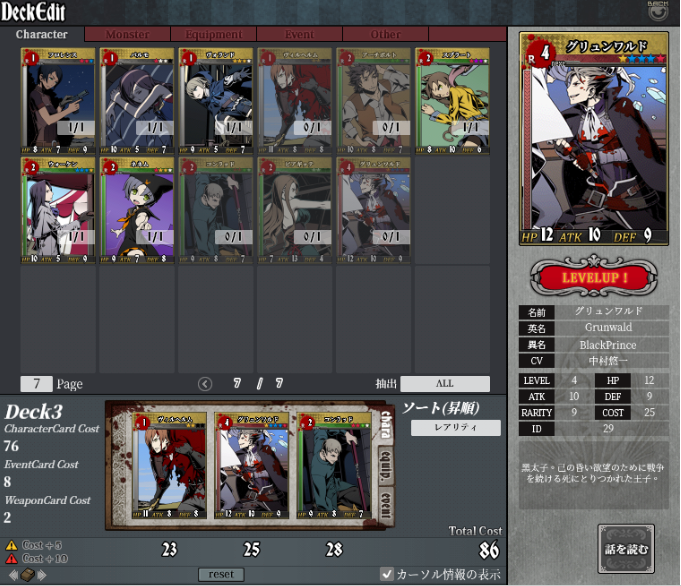Select the ウォーケン grey-coat card

(x=58, y=210)
